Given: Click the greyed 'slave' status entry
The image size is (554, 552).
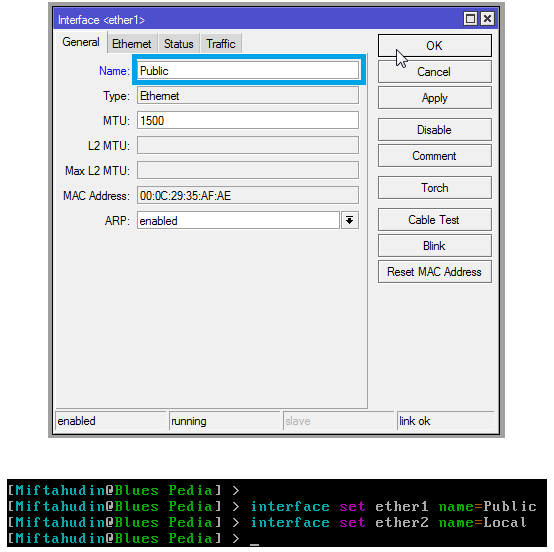Looking at the screenshot, I should click(338, 421).
